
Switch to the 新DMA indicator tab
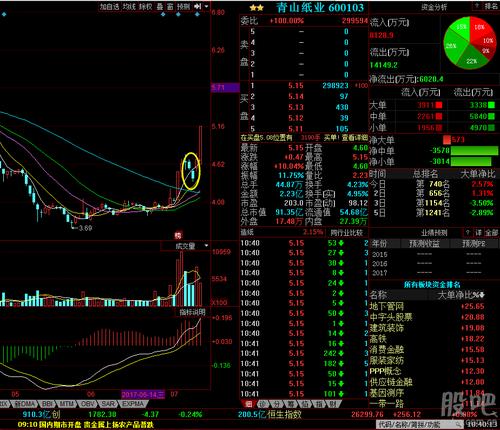(x=25, y=404)
